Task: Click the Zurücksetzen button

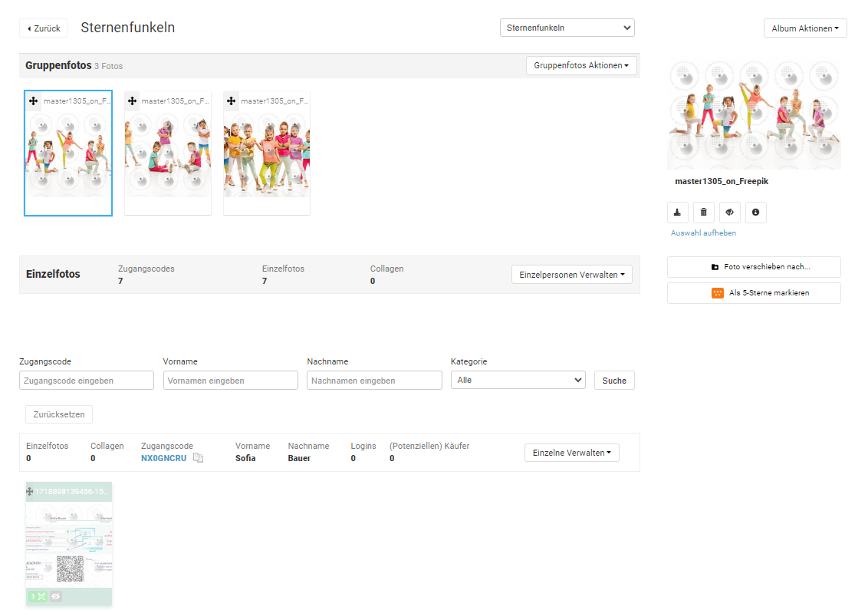Action: pyautogui.click(x=59, y=414)
